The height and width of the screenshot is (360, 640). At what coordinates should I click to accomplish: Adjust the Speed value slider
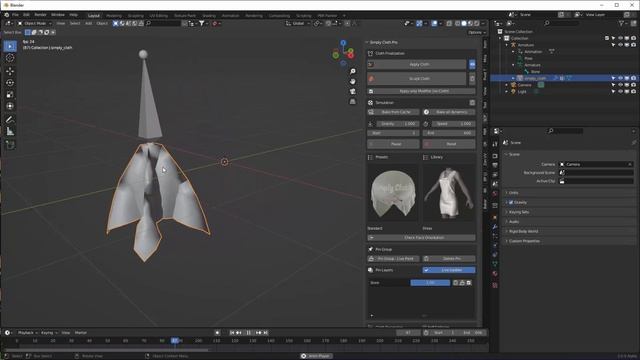tap(453, 124)
